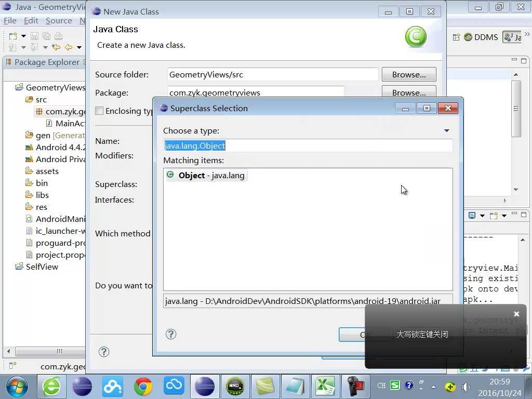The image size is (532, 399).
Task: Click Package input field
Action: [256, 91]
